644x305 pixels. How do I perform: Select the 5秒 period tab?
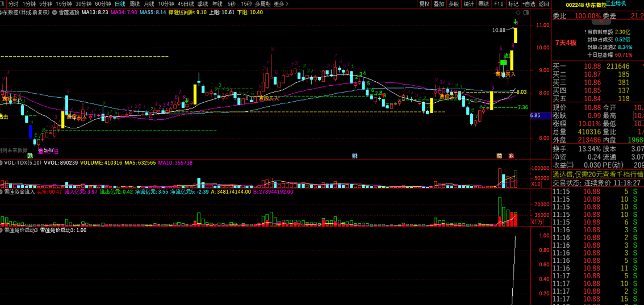pyautogui.click(x=232, y=4)
